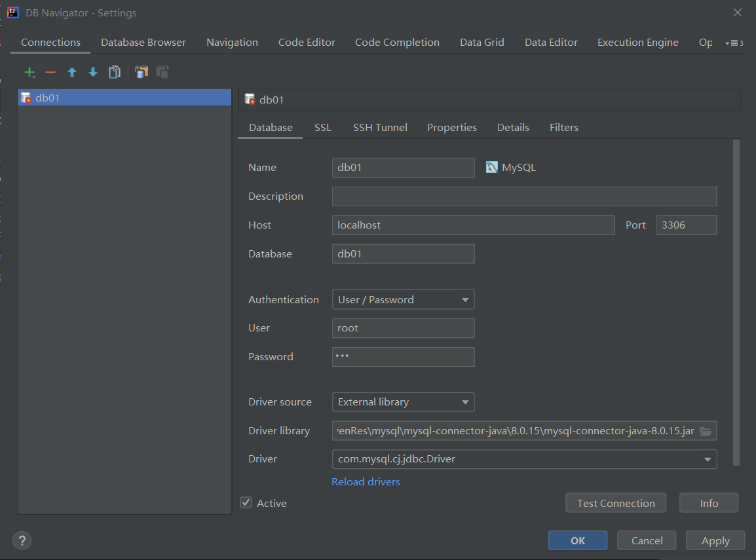Open the help question mark
This screenshot has width=756, height=560.
click(22, 540)
